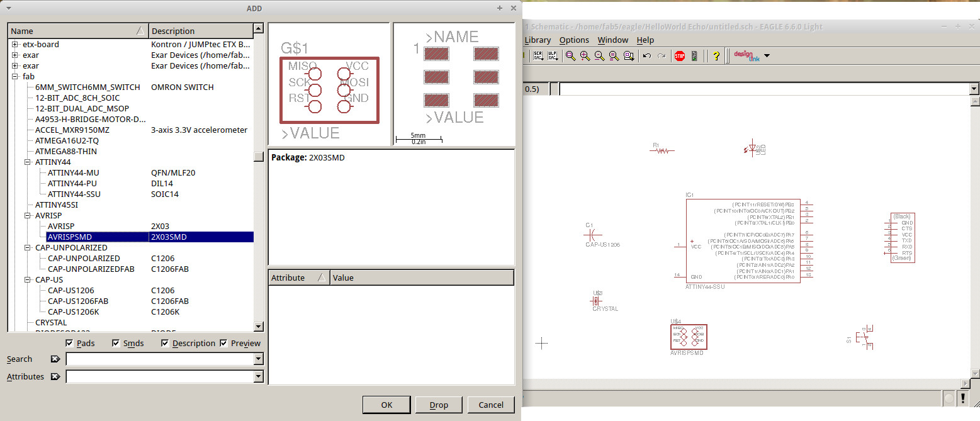The width and height of the screenshot is (980, 421).
Task: Click the zoom out magnifier icon
Action: click(600, 56)
